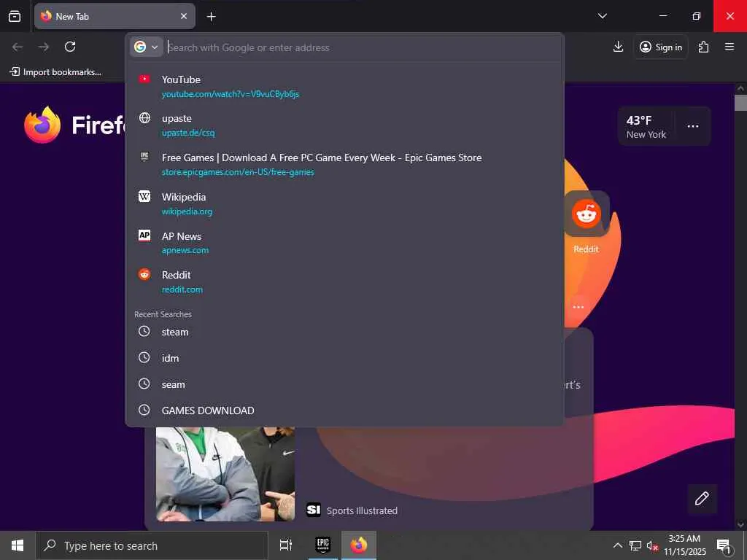The image size is (747, 560).
Task: Click the Wikipedia W favicon
Action: coord(144,196)
